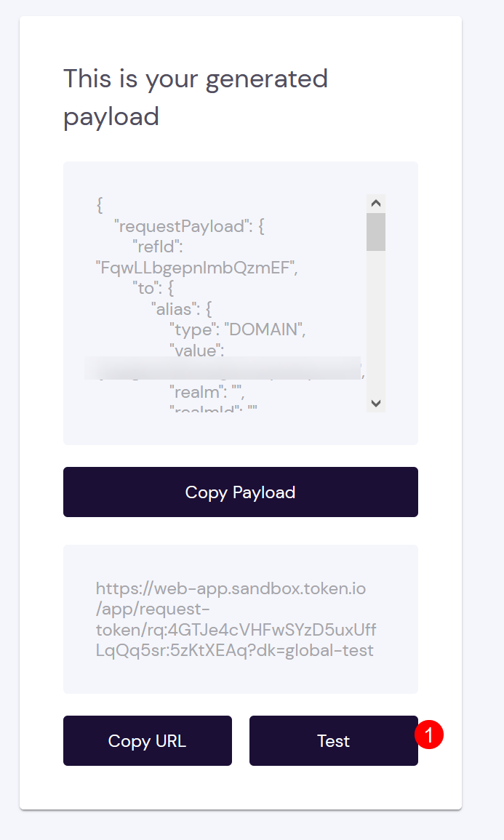The width and height of the screenshot is (504, 840).
Task: Click the "to": { line in payload
Action: click(153, 288)
